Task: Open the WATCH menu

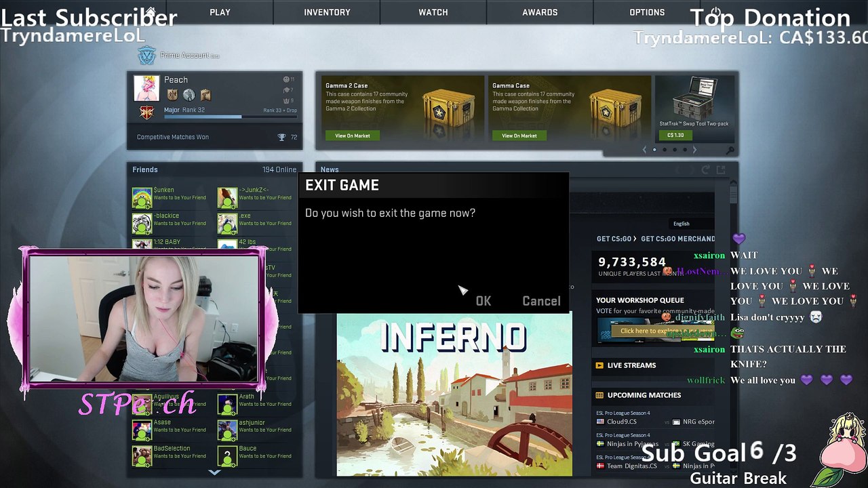Action: click(433, 12)
